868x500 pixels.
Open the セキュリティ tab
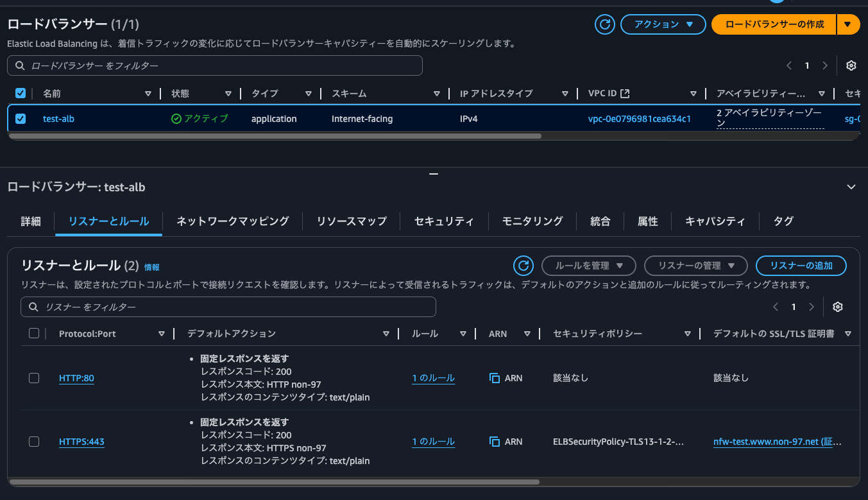tap(444, 221)
